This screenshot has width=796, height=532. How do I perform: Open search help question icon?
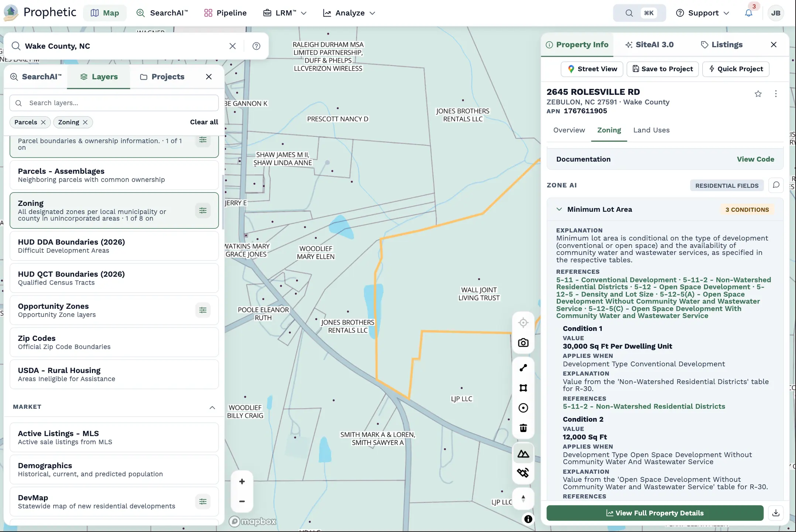point(256,46)
